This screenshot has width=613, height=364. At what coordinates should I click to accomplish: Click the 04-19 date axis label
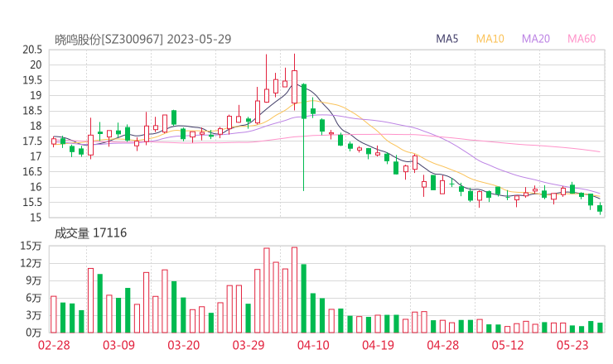click(x=378, y=345)
